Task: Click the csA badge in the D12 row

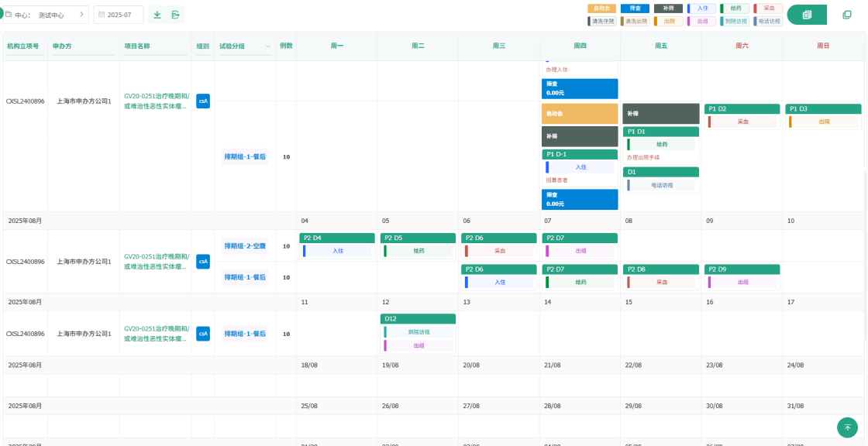Action: tap(203, 334)
